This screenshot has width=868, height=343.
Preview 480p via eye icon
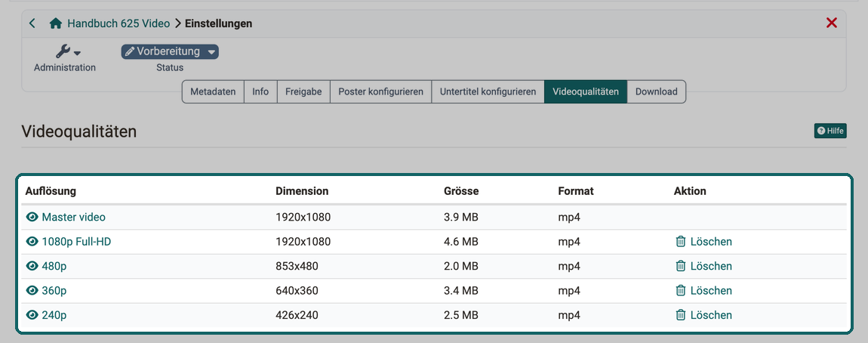tap(32, 266)
